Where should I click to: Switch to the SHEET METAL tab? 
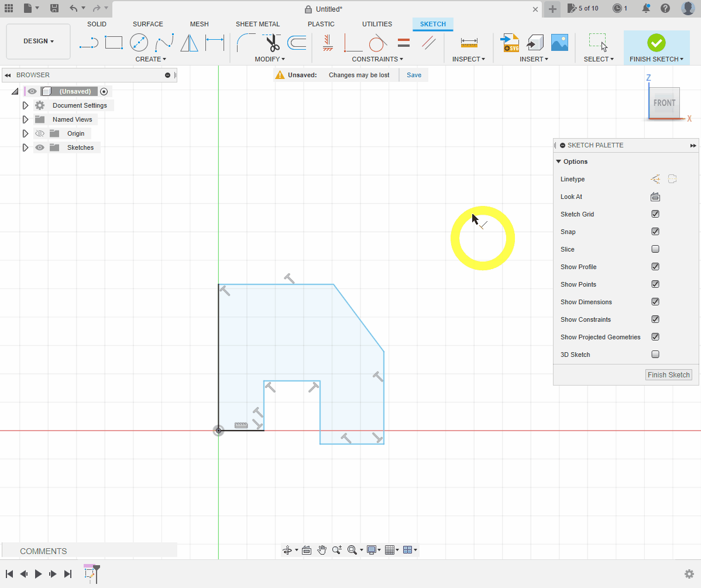coord(257,24)
